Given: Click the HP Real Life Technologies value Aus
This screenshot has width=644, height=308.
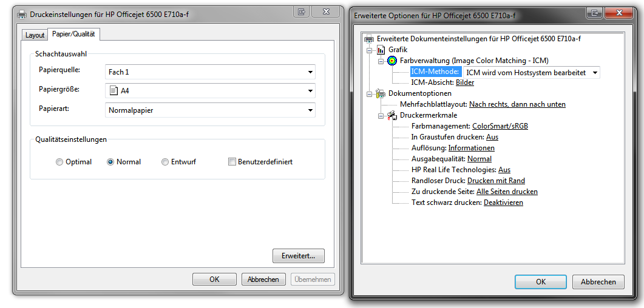Looking at the screenshot, I should pyautogui.click(x=504, y=169).
